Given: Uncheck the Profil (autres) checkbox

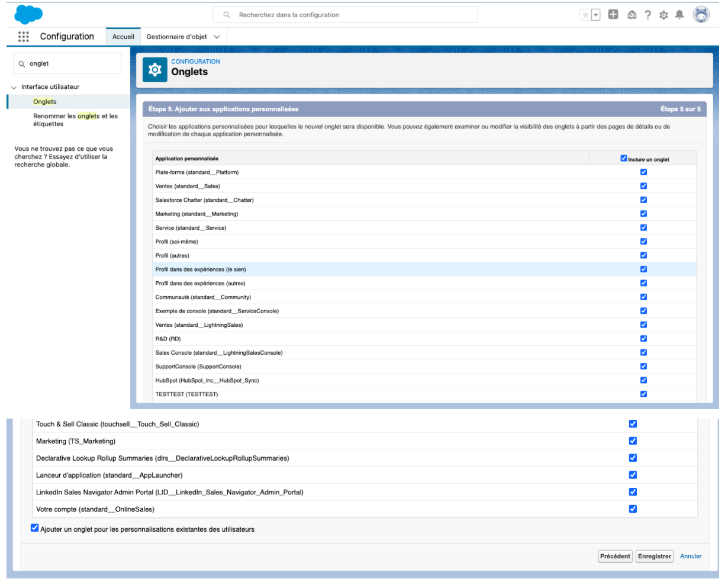Looking at the screenshot, I should (643, 255).
